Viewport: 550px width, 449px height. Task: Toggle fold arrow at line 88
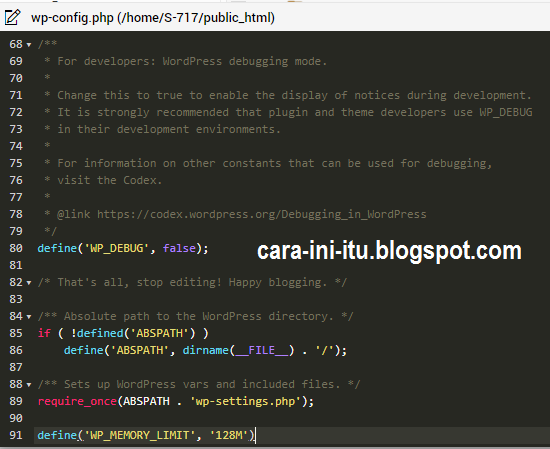(x=29, y=385)
